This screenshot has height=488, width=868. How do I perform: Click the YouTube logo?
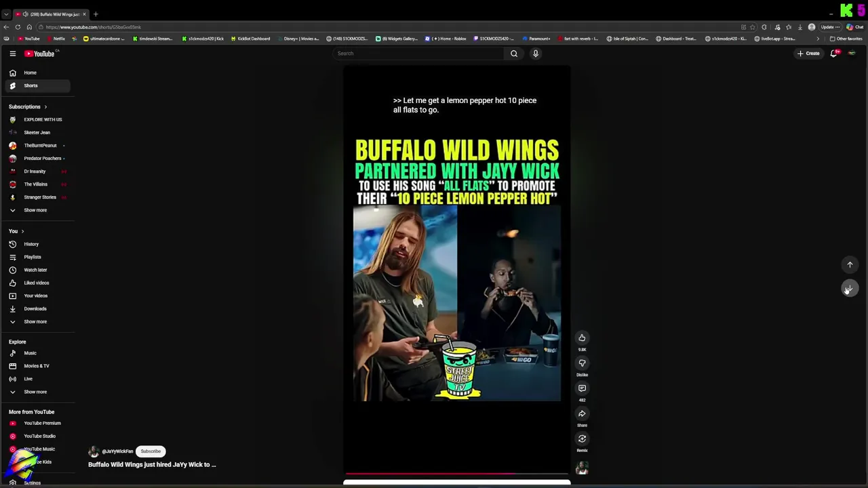point(39,54)
